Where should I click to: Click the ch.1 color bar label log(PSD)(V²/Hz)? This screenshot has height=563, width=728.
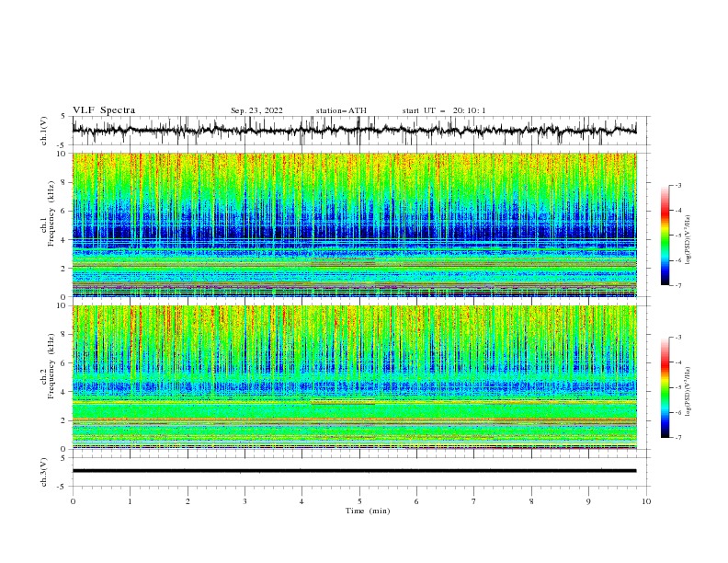coord(688,240)
